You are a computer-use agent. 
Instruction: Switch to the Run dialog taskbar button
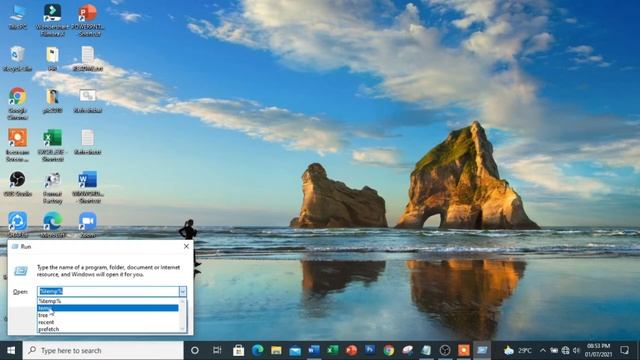click(482, 350)
